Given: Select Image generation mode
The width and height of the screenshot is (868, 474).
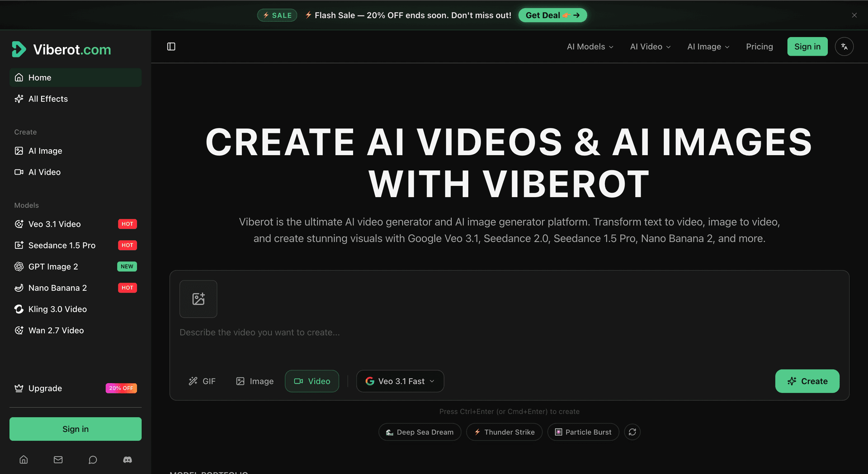Looking at the screenshot, I should (x=255, y=381).
